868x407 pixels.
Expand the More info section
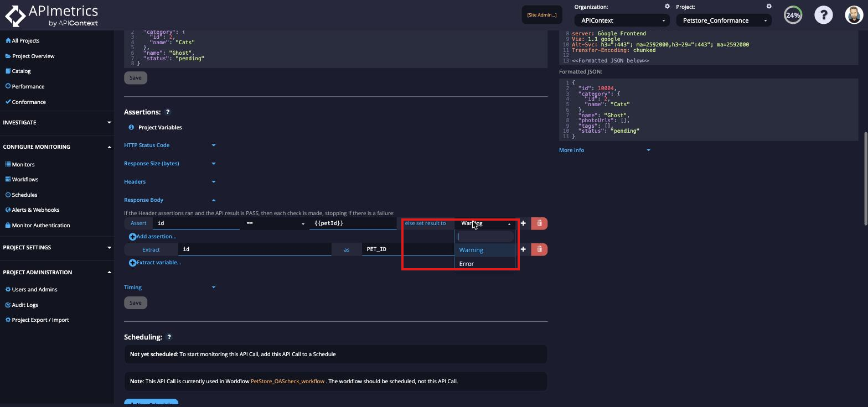point(605,150)
